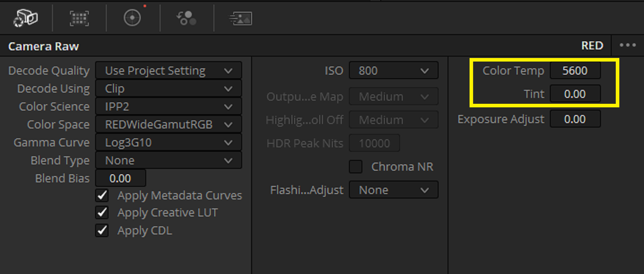Click the Camera Raw panel title
The height and width of the screenshot is (274, 644).
tap(44, 46)
